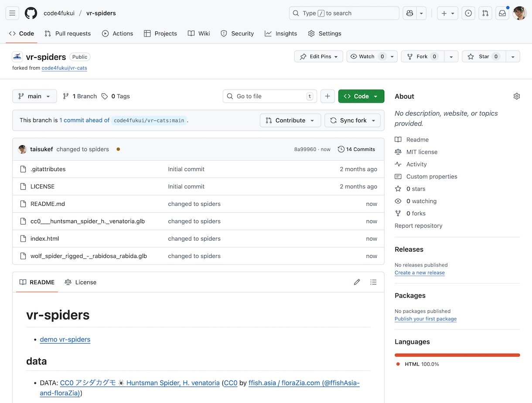Open the Projects tab
The width and height of the screenshot is (532, 403).
pyautogui.click(x=160, y=34)
